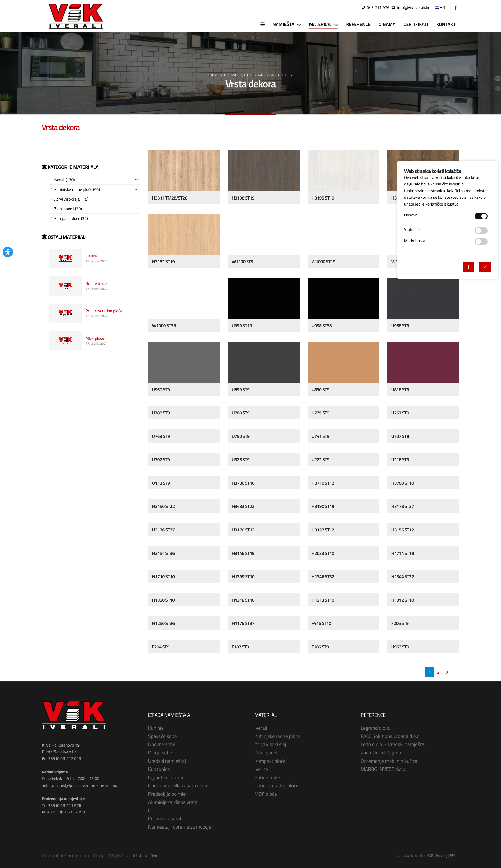Click the blue accessibility icon
This screenshot has width=501, height=868.
[8, 252]
